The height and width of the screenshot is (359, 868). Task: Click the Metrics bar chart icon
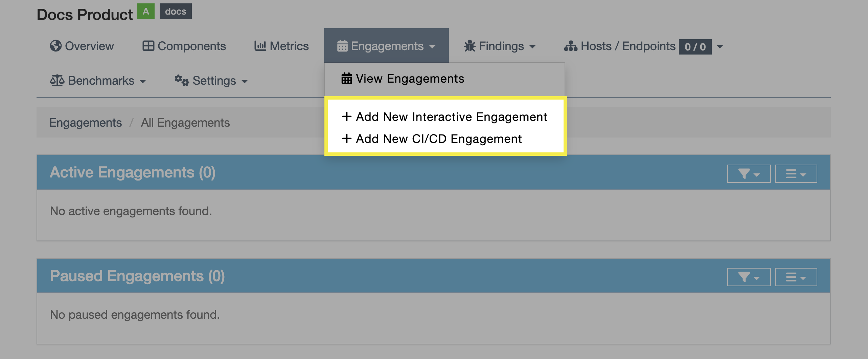260,46
